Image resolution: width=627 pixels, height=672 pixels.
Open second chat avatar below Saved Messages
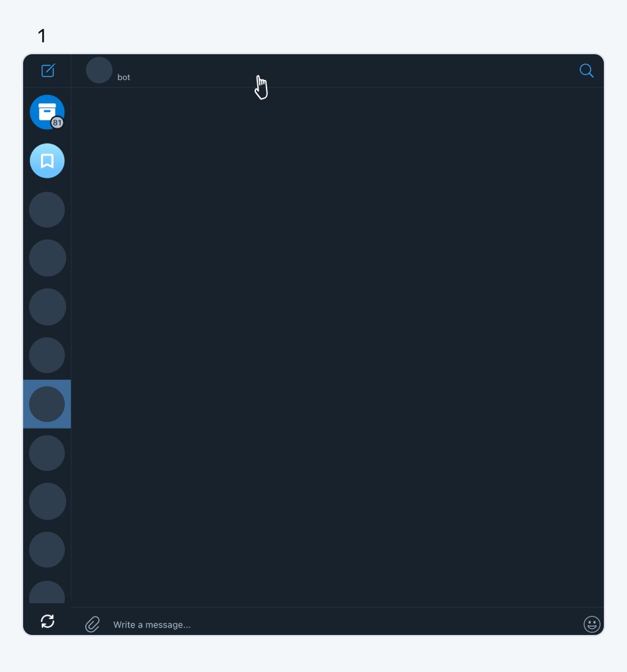tap(47, 258)
